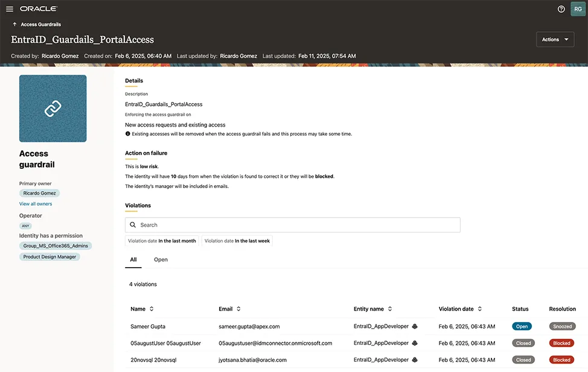Click the help question mark icon
588x372 pixels.
pos(561,9)
